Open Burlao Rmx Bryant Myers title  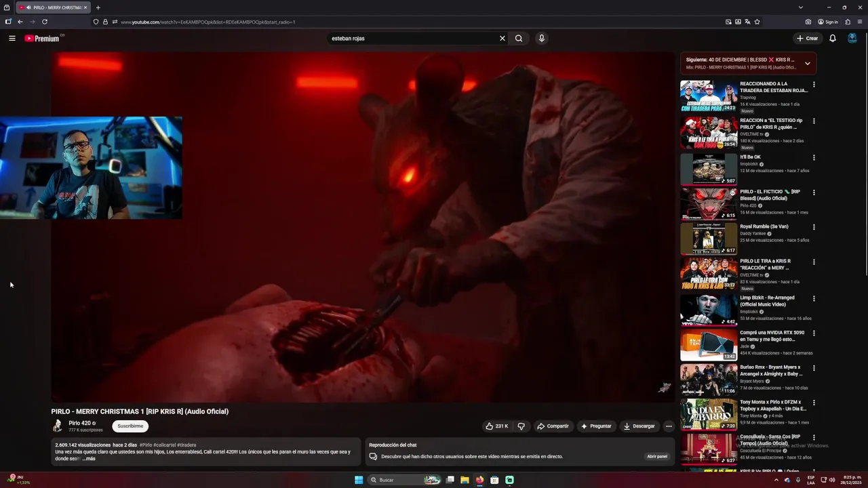coord(771,371)
